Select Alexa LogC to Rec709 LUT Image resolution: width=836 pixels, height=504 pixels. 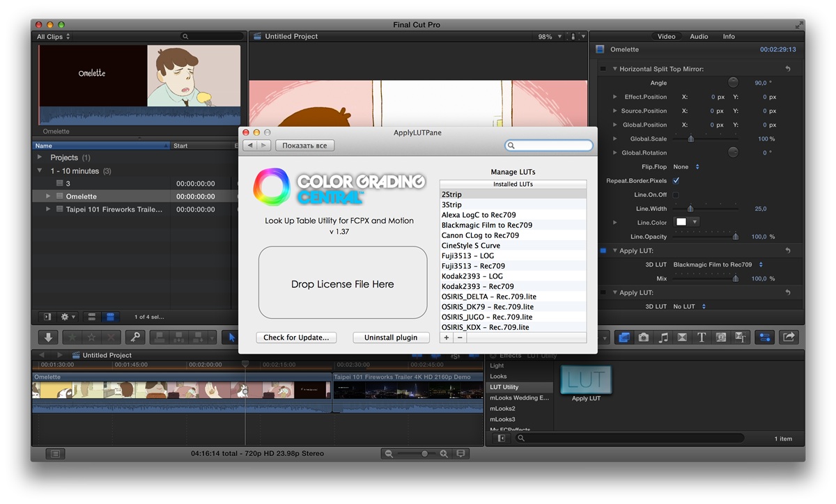click(513, 215)
